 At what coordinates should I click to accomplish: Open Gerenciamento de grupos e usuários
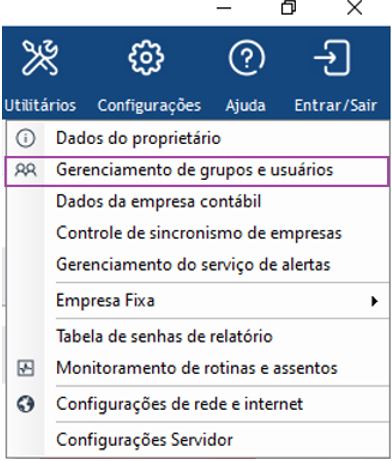point(197,171)
